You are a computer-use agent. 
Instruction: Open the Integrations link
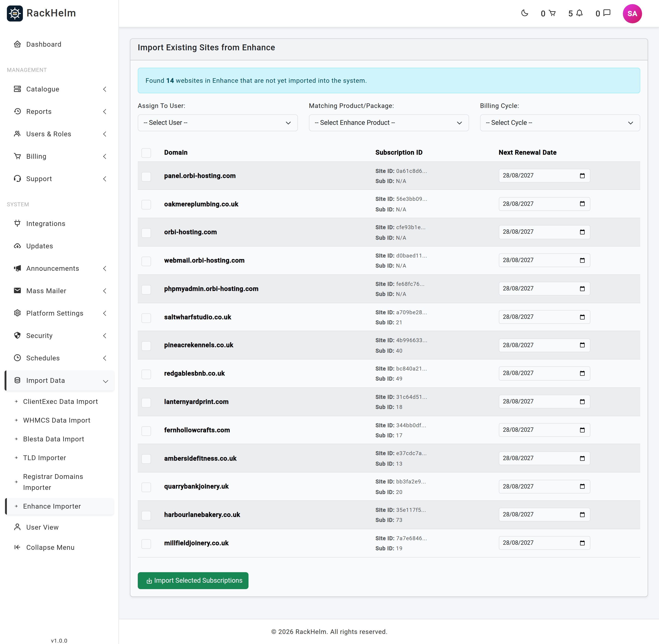pyautogui.click(x=46, y=224)
